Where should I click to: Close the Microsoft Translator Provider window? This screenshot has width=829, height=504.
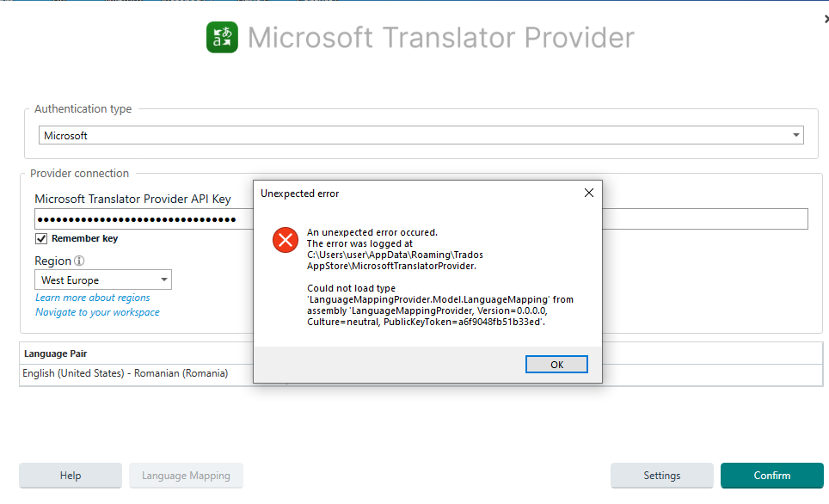coord(826,19)
